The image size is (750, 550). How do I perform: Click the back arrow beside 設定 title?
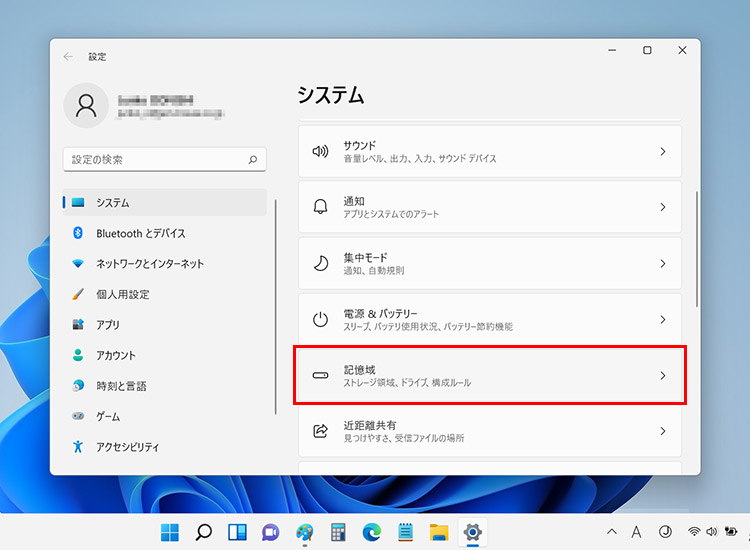click(68, 57)
